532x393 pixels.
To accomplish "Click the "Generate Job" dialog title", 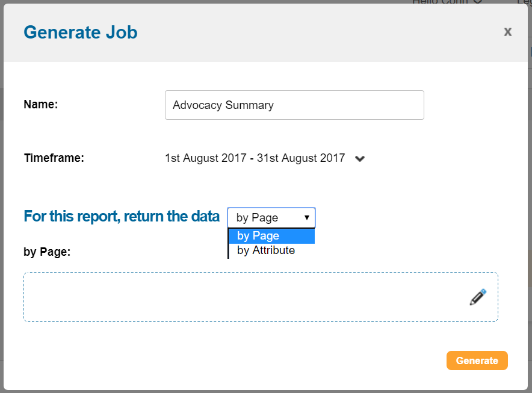I will (x=80, y=32).
